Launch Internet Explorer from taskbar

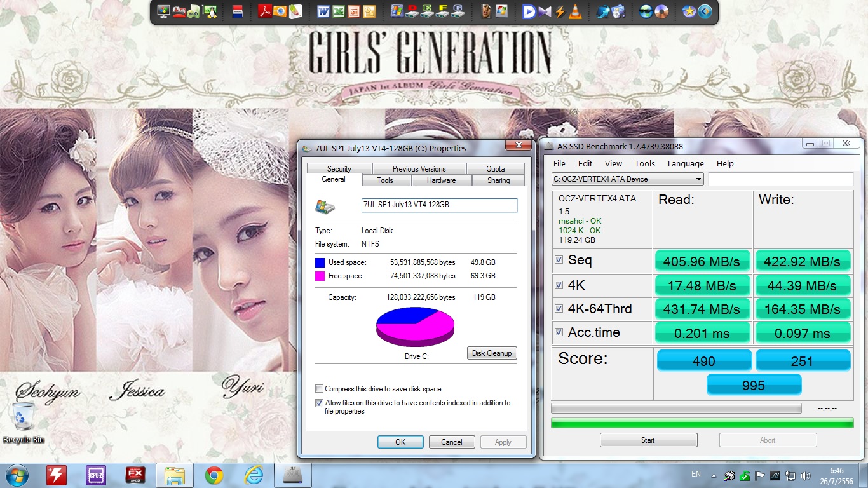tap(254, 475)
